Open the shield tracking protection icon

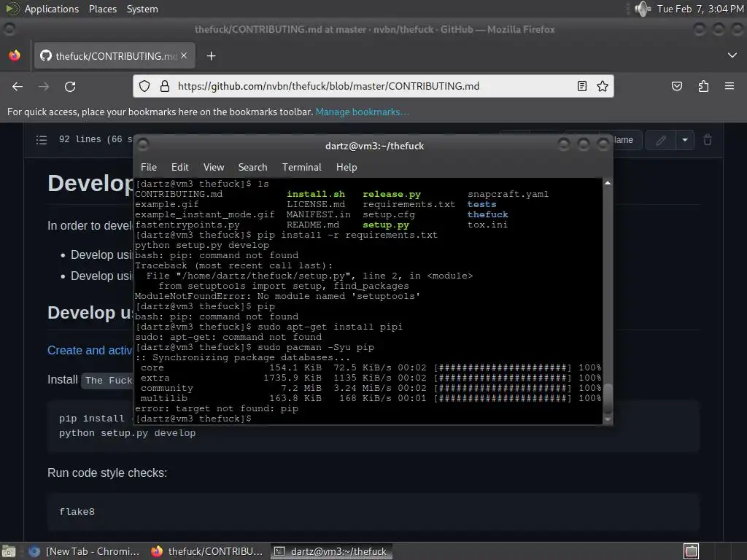(x=144, y=86)
